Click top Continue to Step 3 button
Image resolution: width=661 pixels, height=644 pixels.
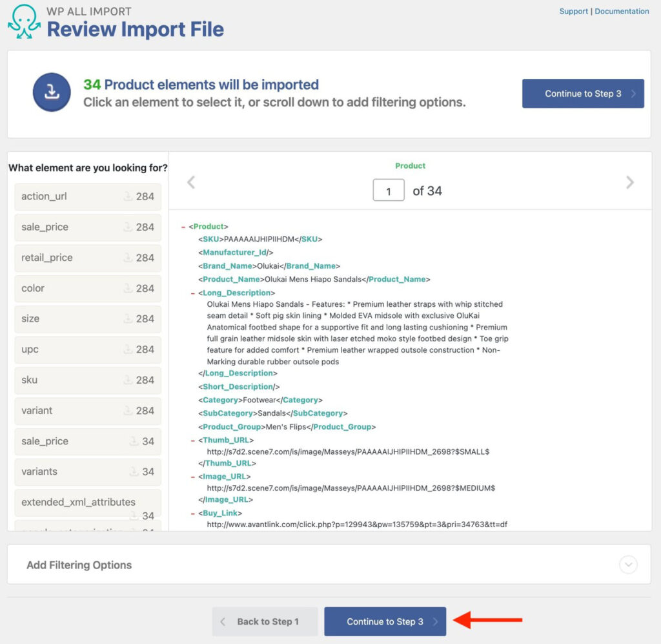click(x=583, y=94)
